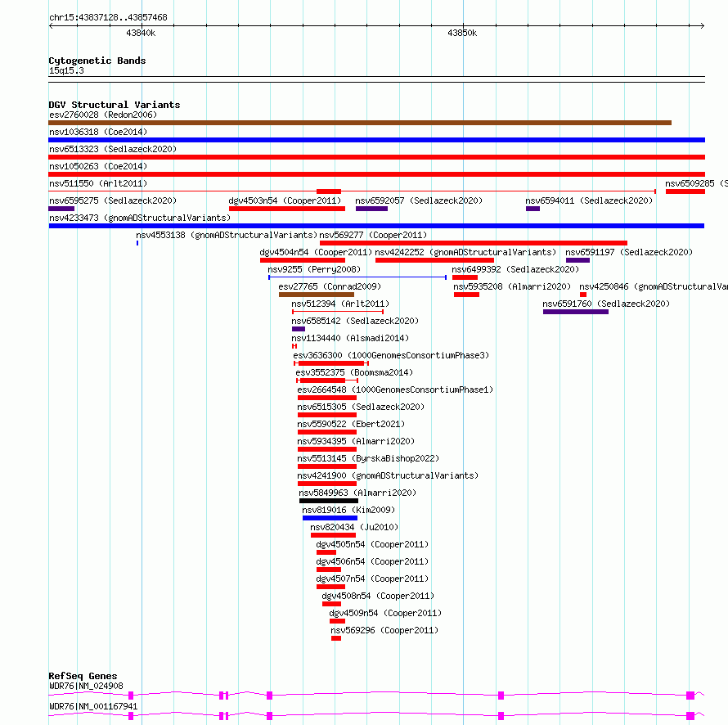Click esv3552375 (Boomsma2014) label
728x725 pixels.
click(x=354, y=372)
